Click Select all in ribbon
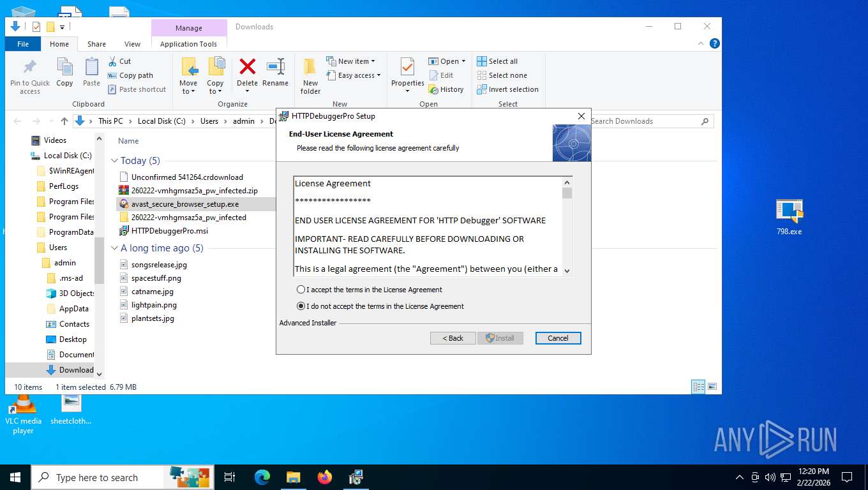 click(x=497, y=61)
